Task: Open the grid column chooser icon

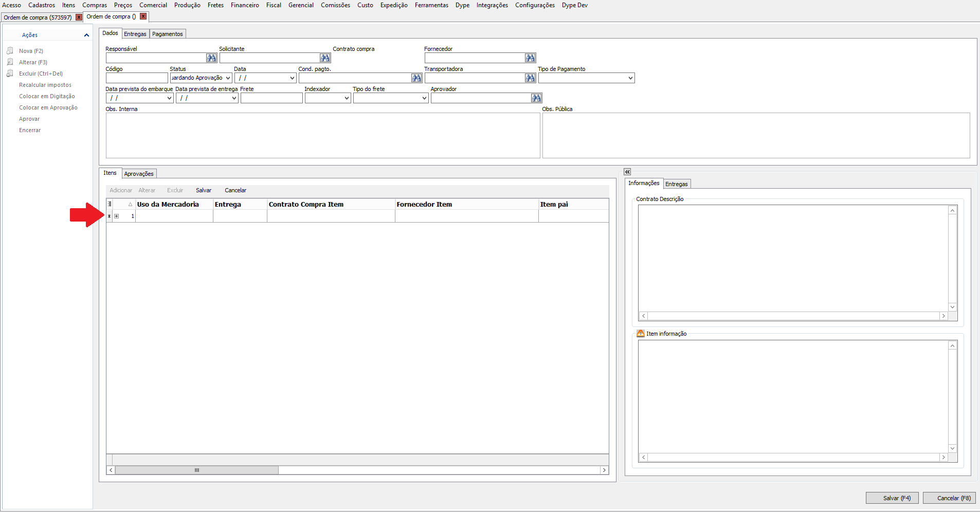Action: pos(110,204)
